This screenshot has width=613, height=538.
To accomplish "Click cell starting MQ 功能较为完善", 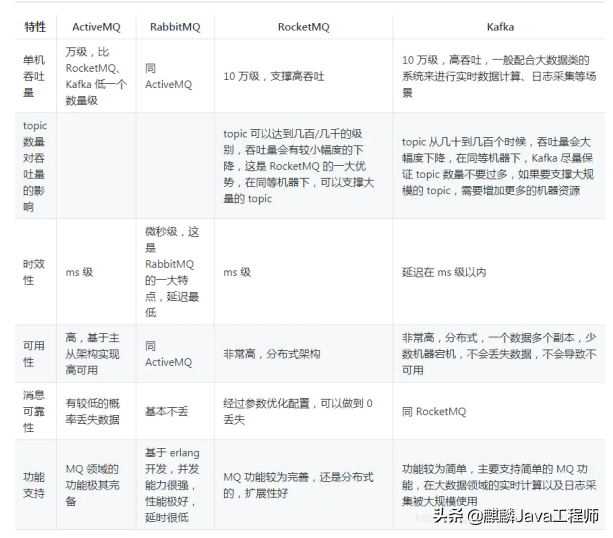I will tap(298, 485).
